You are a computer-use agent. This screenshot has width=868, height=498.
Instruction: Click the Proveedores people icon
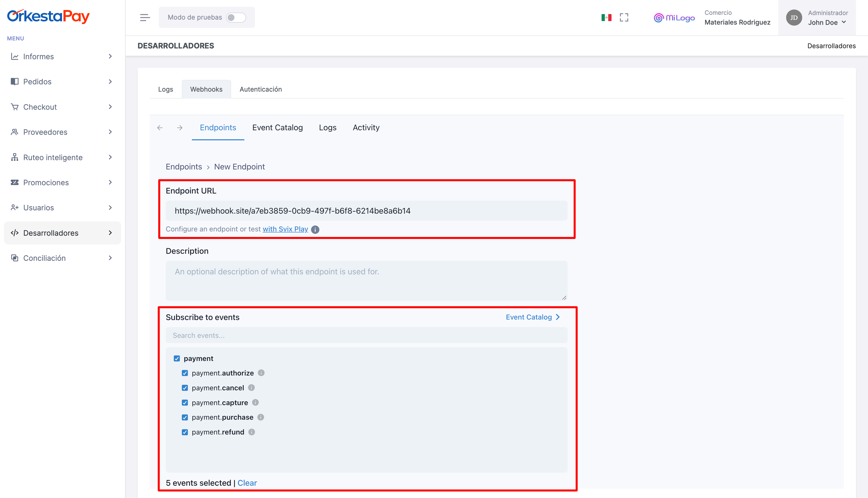click(14, 132)
